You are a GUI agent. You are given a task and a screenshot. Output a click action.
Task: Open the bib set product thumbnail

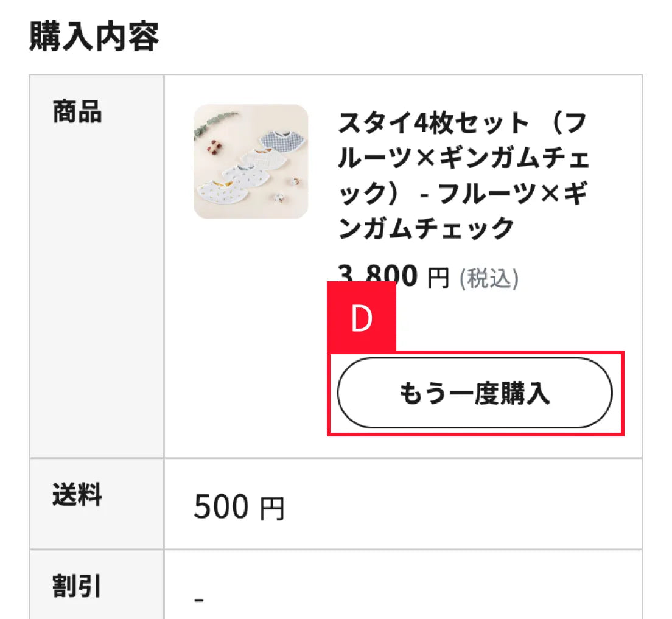pos(251,162)
